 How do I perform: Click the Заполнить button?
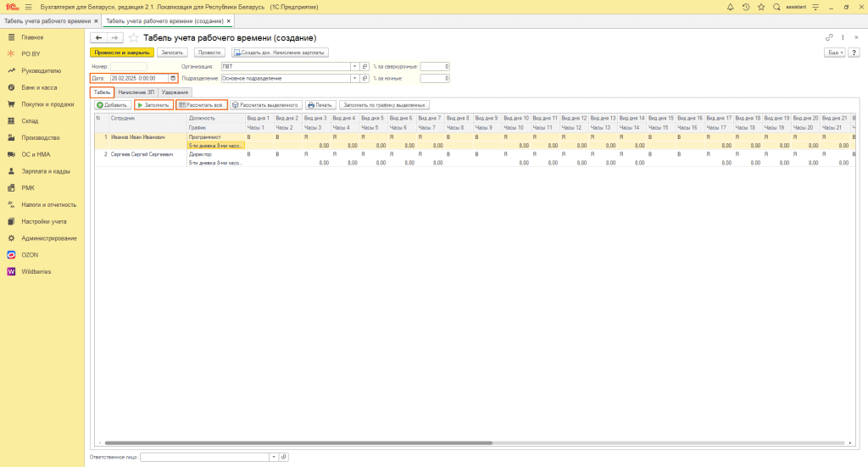click(x=153, y=105)
